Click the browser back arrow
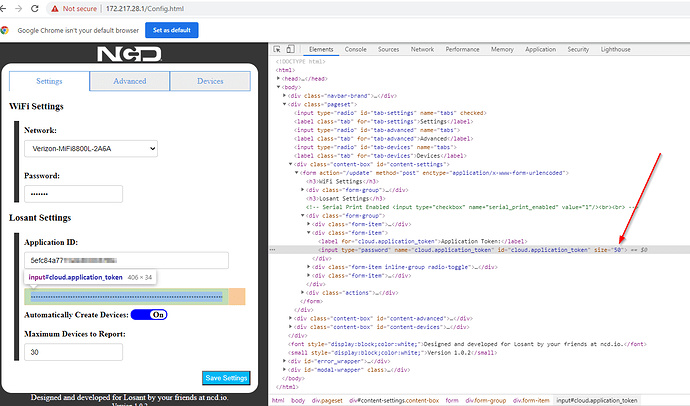 click(x=3, y=8)
